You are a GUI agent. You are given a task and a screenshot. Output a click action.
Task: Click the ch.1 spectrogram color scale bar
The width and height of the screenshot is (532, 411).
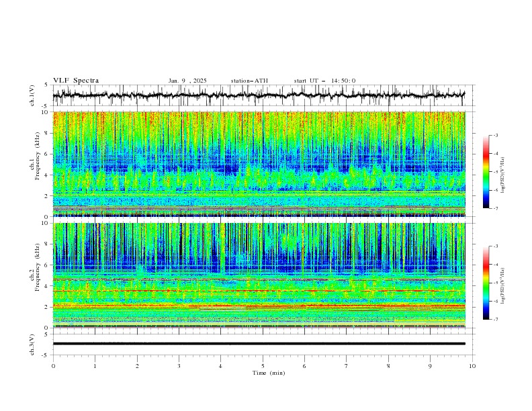coord(486,172)
